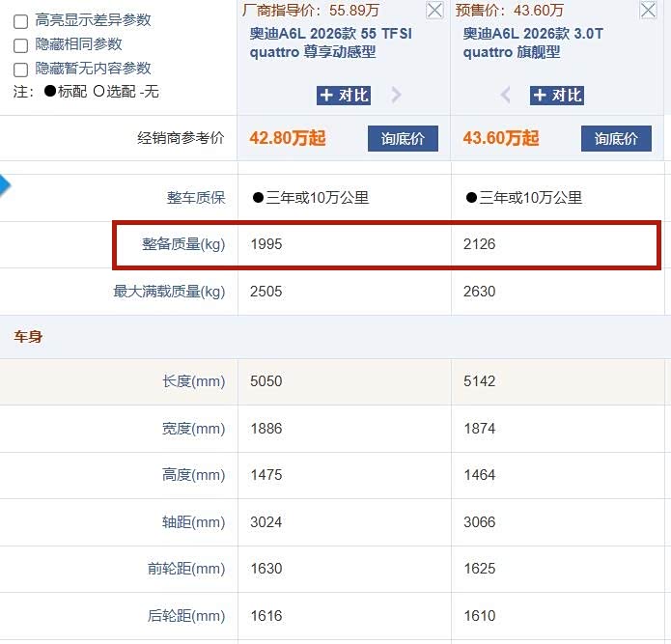Viewport: 671px width, 644px height.
Task: Click right arrow in 55 TFSI column
Action: point(396,95)
